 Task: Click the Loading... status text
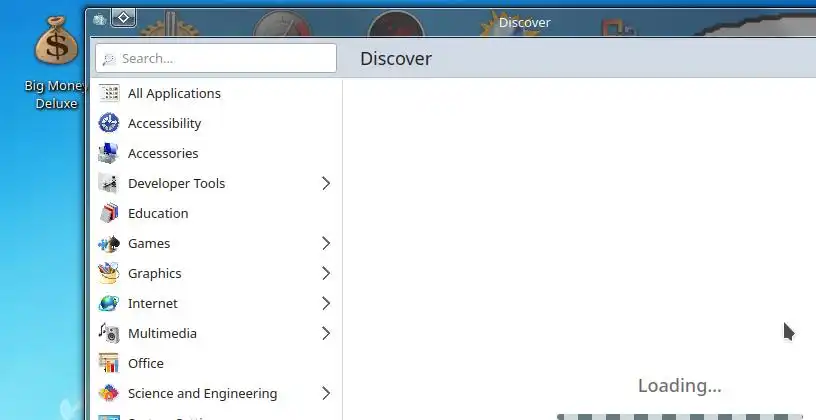coord(680,386)
